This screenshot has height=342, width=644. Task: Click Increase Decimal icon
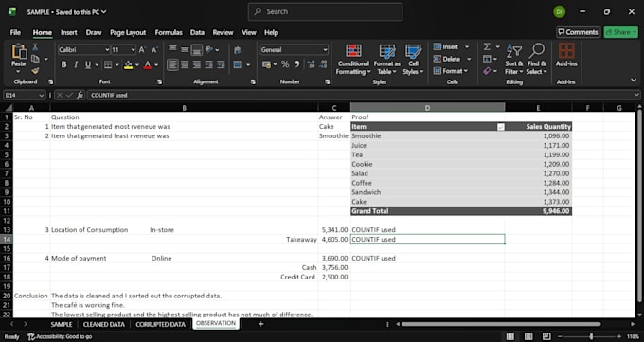click(311, 64)
